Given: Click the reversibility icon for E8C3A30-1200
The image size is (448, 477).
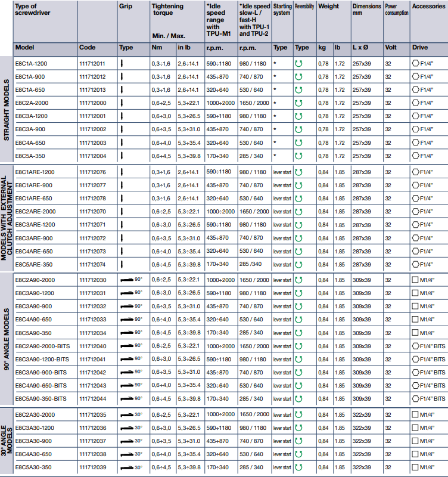Looking at the screenshot, I should tap(298, 428).
